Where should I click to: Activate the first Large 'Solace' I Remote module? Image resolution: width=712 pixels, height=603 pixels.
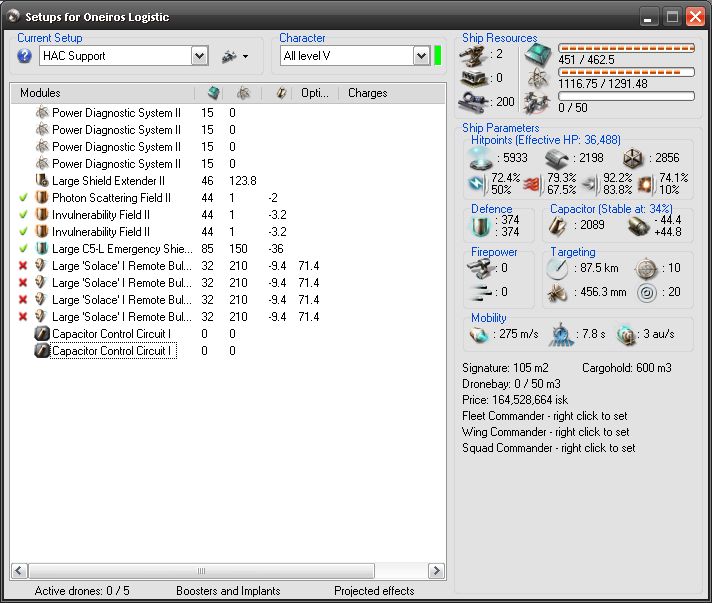point(23,266)
